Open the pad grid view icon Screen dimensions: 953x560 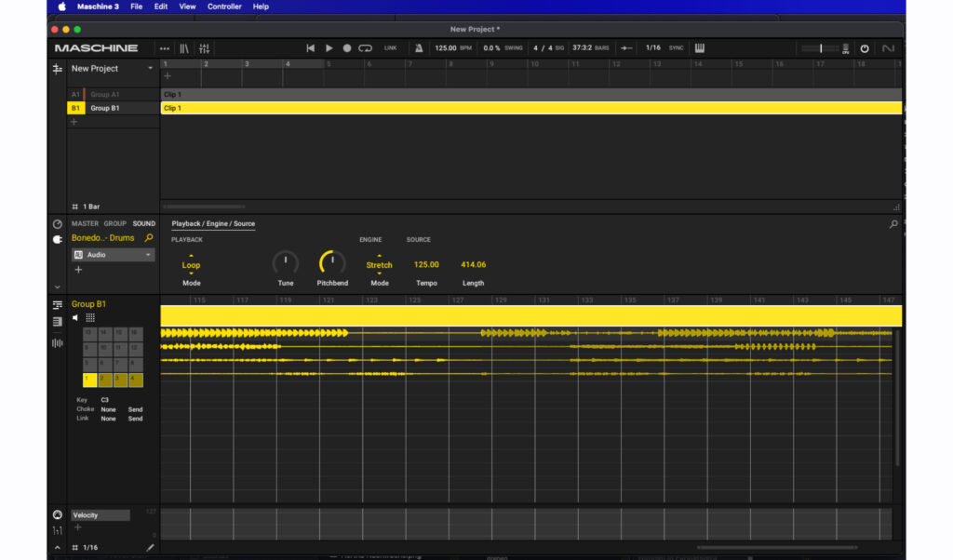pos(90,317)
